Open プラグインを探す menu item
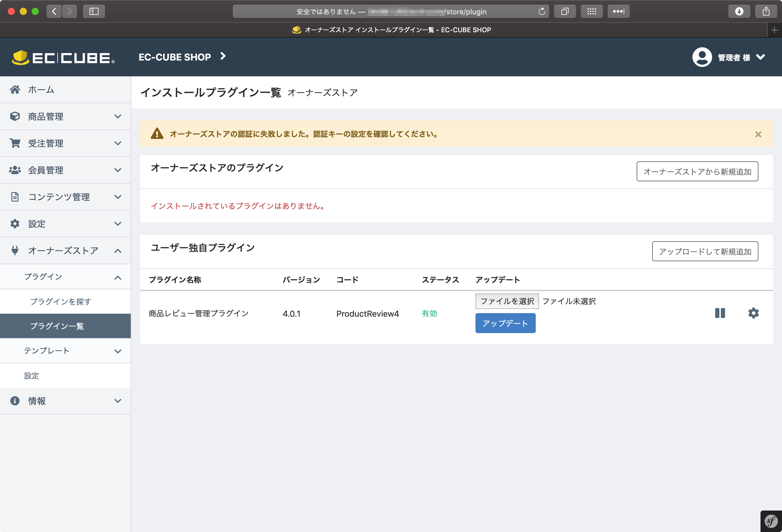The width and height of the screenshot is (782, 532). [61, 302]
